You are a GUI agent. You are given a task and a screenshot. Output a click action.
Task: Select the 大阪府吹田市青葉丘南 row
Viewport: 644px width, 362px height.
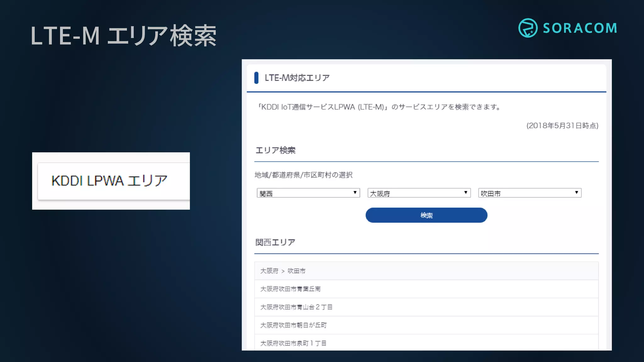pos(426,289)
